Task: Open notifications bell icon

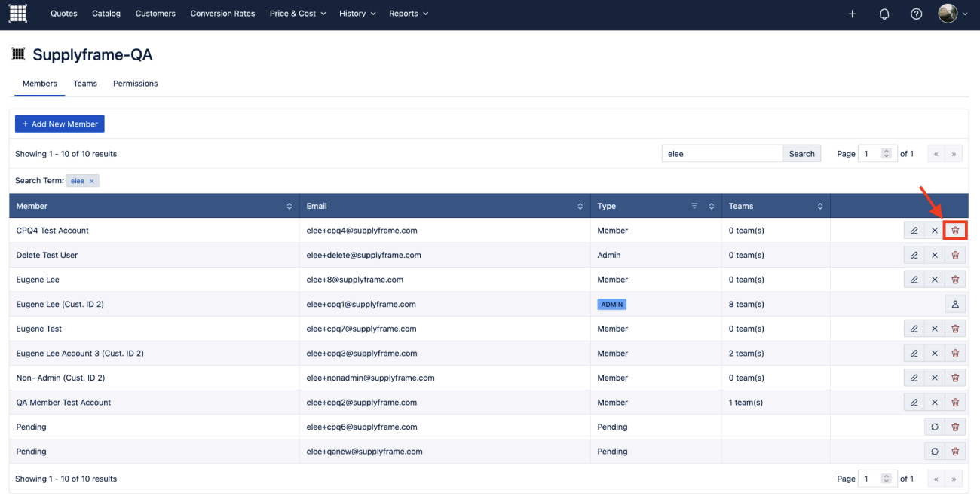Action: 884,14
